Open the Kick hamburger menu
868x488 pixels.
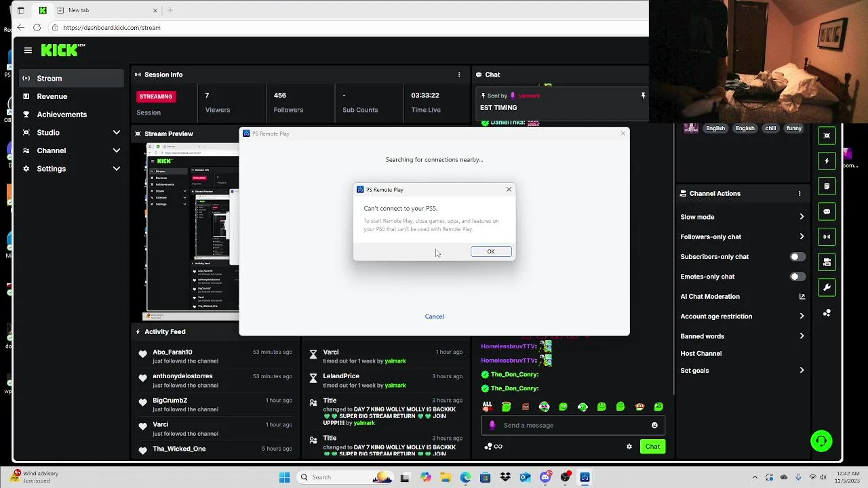point(28,50)
